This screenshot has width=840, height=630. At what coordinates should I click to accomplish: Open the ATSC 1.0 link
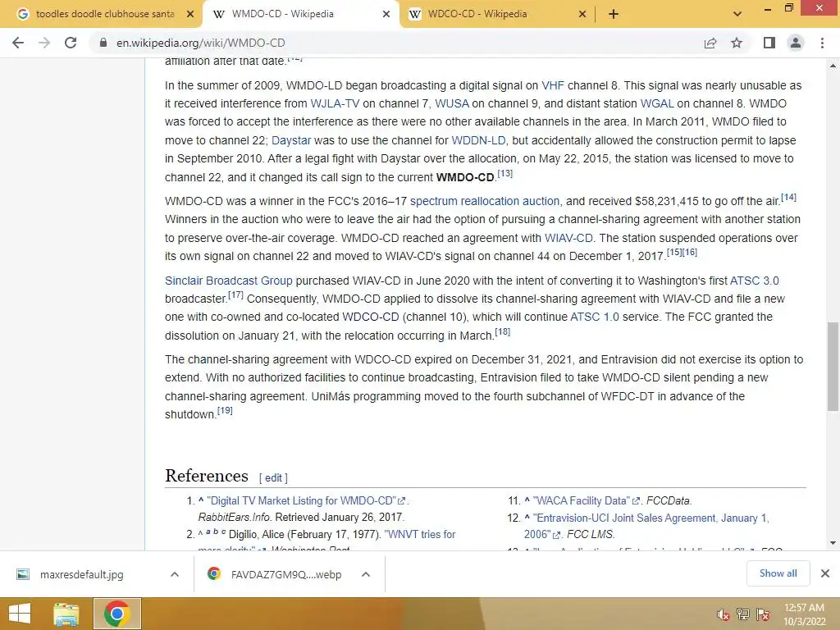point(595,317)
